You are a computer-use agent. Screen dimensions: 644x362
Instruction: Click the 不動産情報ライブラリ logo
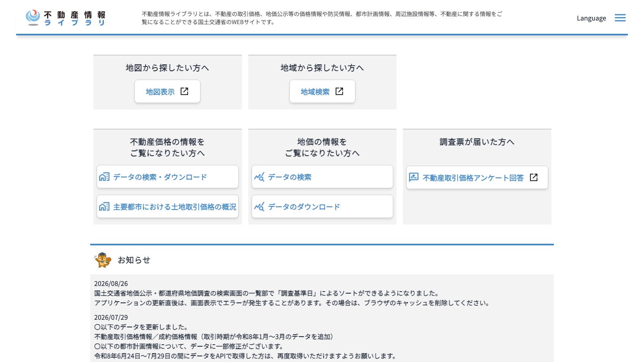(x=66, y=18)
